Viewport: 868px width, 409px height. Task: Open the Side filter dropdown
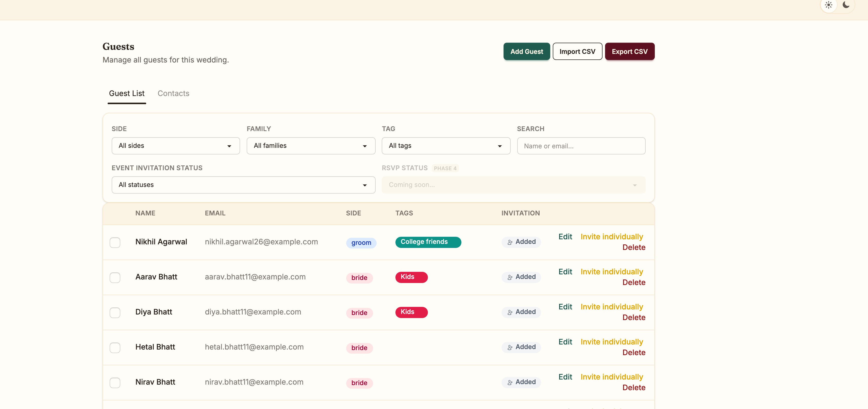[x=176, y=146]
